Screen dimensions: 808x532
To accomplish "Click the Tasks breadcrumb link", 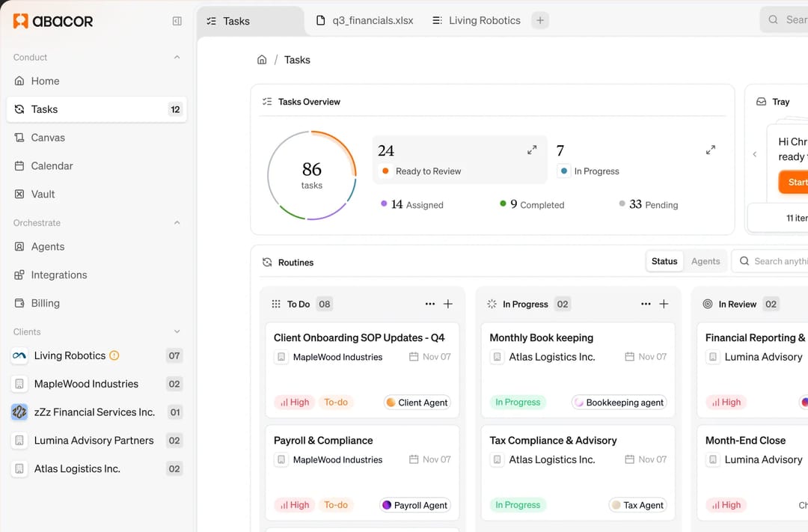I will [x=297, y=60].
